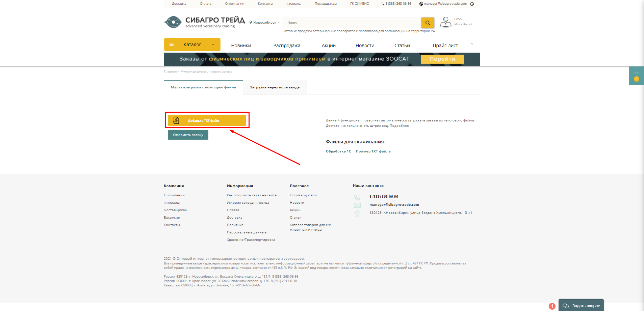Image resolution: width=644 pixels, height=311 pixels.
Task: Open the user account avatar icon
Action: click(446, 22)
